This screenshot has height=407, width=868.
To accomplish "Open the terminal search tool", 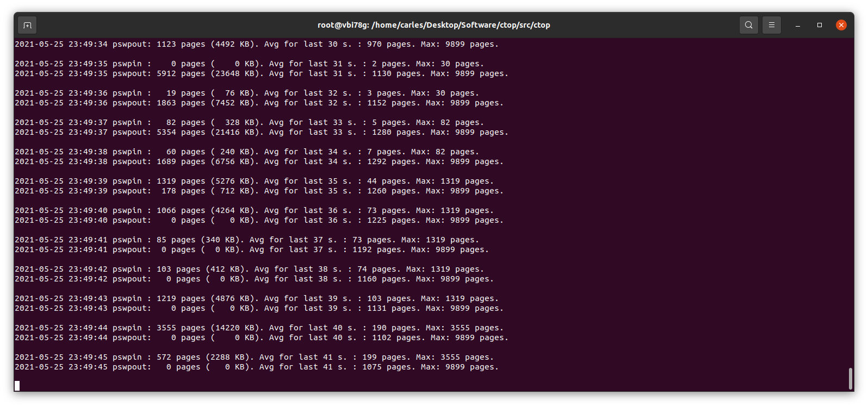I will tap(749, 25).
